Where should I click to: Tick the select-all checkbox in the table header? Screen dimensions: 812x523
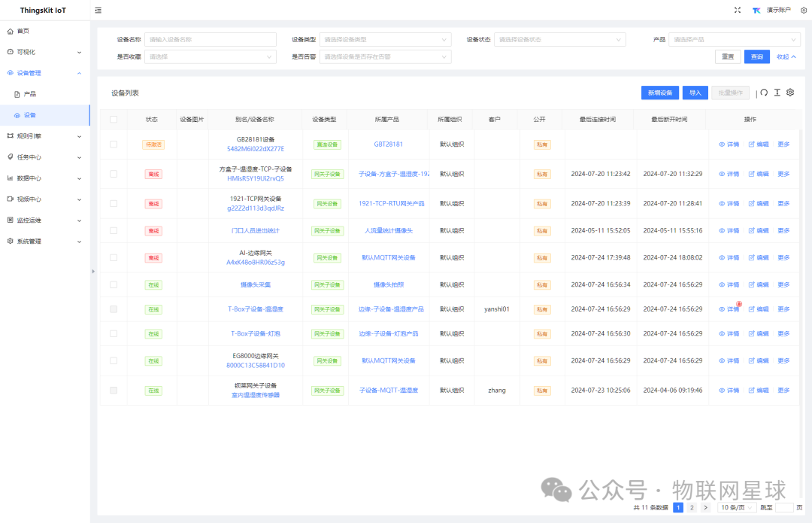(x=114, y=119)
